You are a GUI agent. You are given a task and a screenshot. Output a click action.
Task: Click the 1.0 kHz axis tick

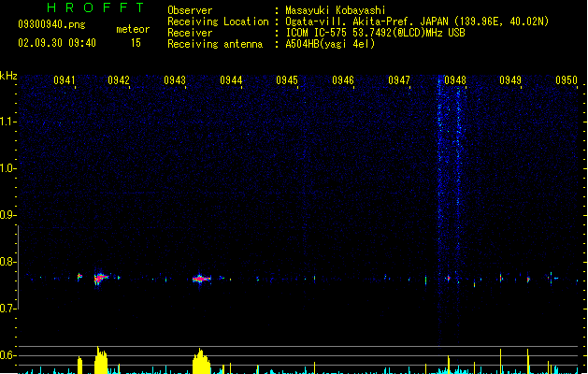(x=7, y=168)
